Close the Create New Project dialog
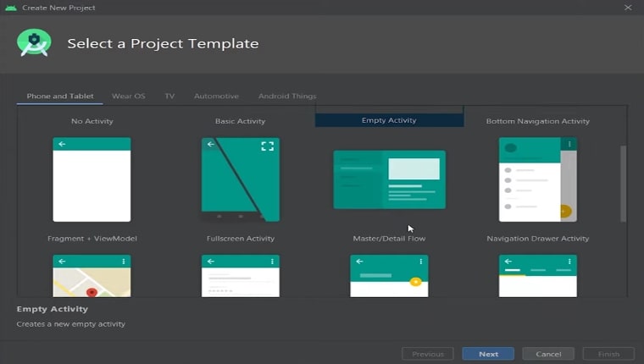This screenshot has height=364, width=644. [628, 8]
